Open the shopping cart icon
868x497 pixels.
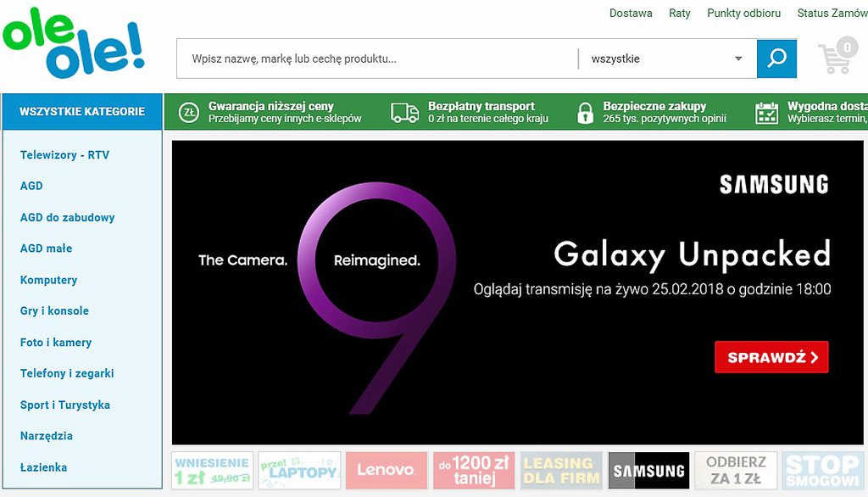click(x=837, y=57)
